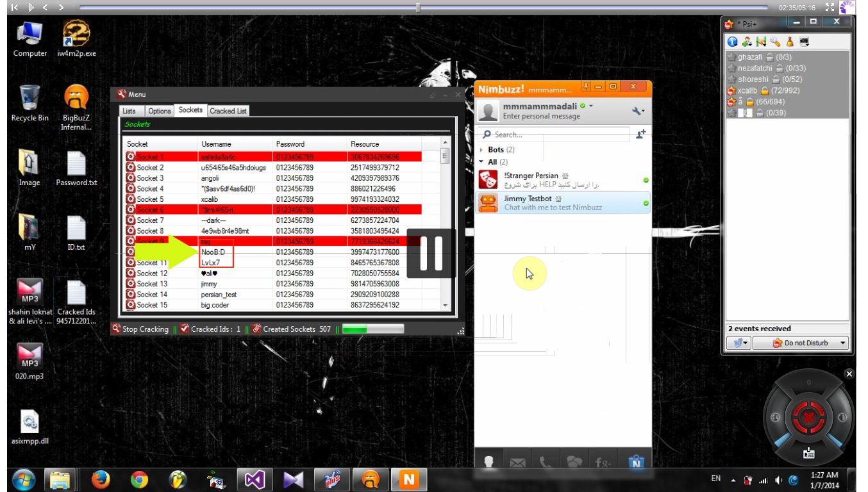Collapse the All group in Nimbuzz
868x492 pixels.
coord(482,162)
